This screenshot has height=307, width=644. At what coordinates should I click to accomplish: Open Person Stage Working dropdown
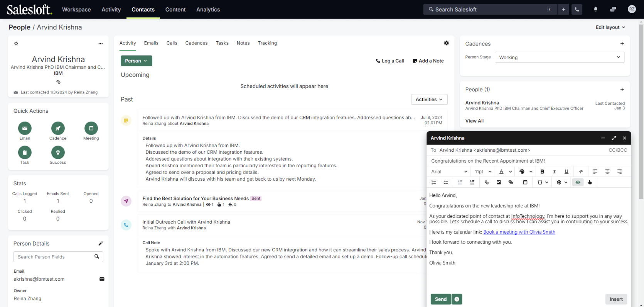tap(560, 57)
